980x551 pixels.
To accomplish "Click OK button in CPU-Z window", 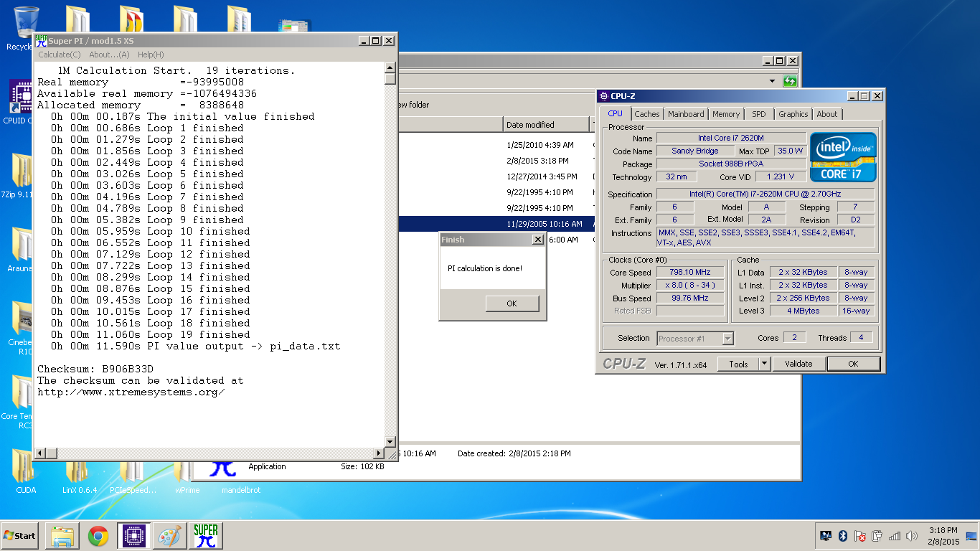I will pyautogui.click(x=853, y=364).
